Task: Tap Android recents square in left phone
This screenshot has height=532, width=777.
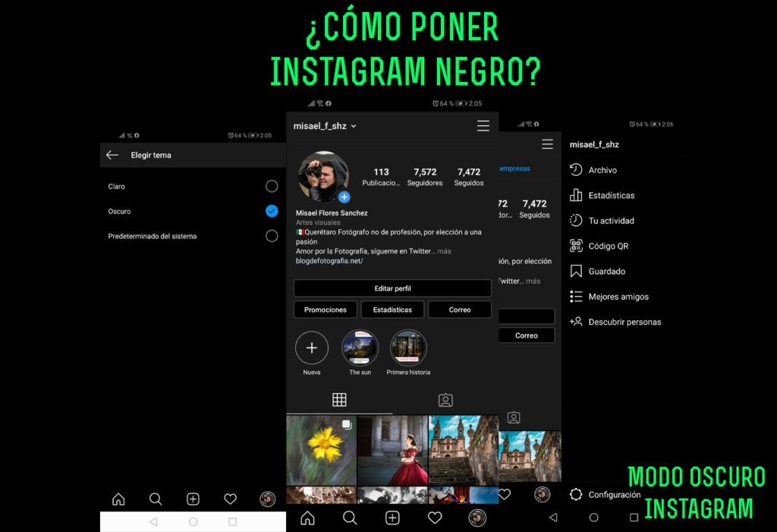Action: pyautogui.click(x=232, y=521)
